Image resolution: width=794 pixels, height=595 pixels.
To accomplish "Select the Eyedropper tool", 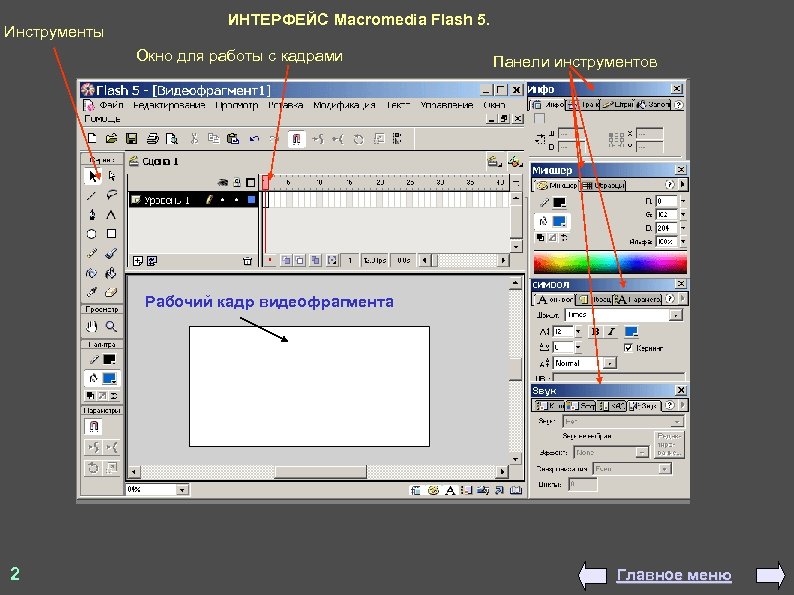I will [92, 292].
